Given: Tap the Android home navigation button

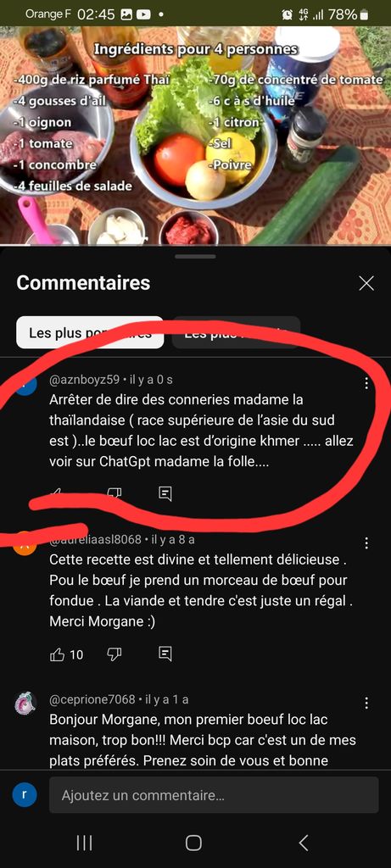Looking at the screenshot, I should pos(193,843).
